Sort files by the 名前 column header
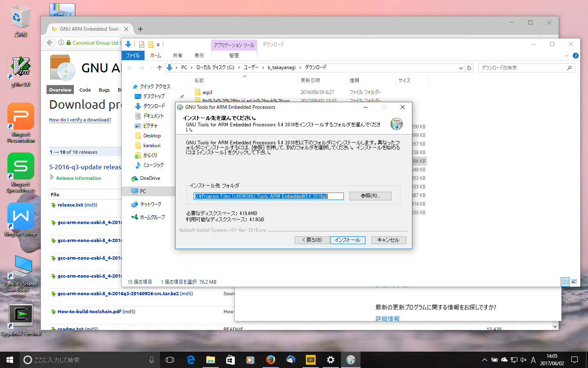The image size is (588, 368). [x=199, y=81]
